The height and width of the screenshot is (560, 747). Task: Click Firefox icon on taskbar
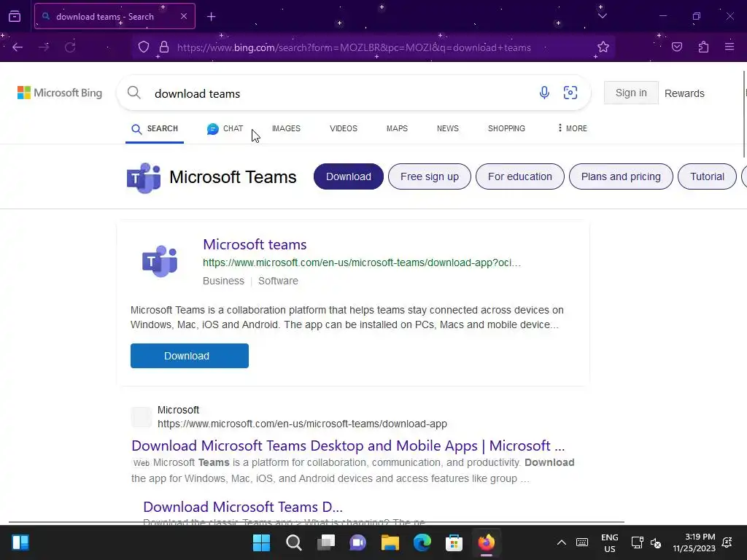pos(487,542)
